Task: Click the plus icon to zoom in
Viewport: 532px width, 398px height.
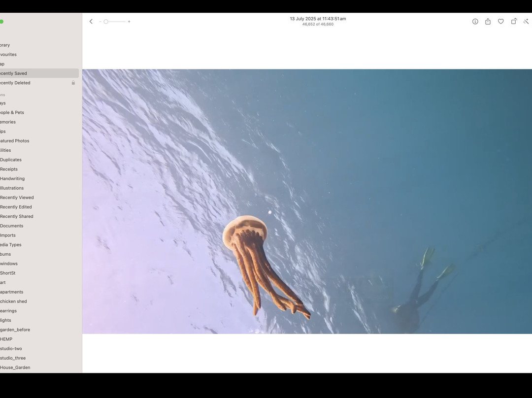Action: (x=129, y=22)
